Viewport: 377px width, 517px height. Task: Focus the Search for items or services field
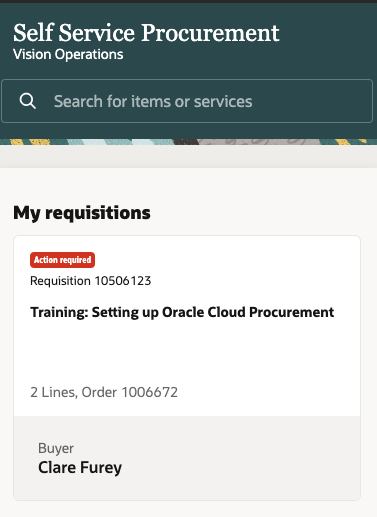187,101
